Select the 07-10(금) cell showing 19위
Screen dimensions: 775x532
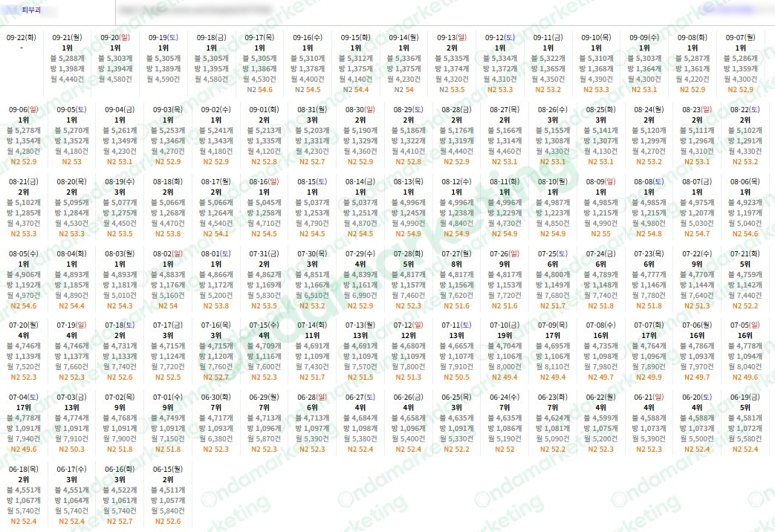[x=505, y=335]
